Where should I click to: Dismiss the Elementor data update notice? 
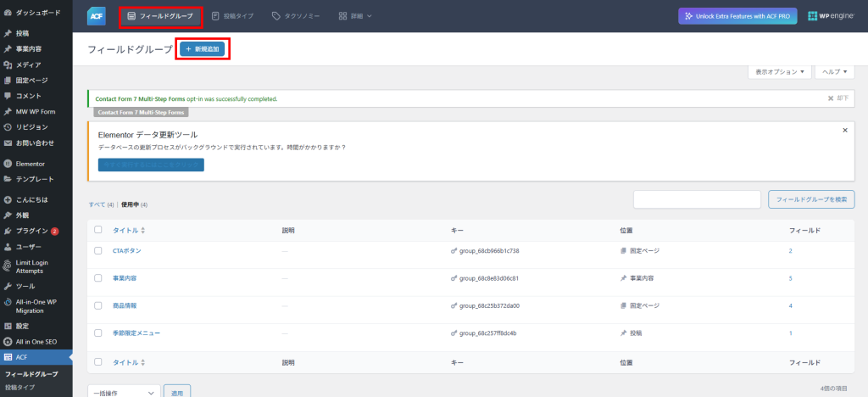(x=844, y=131)
